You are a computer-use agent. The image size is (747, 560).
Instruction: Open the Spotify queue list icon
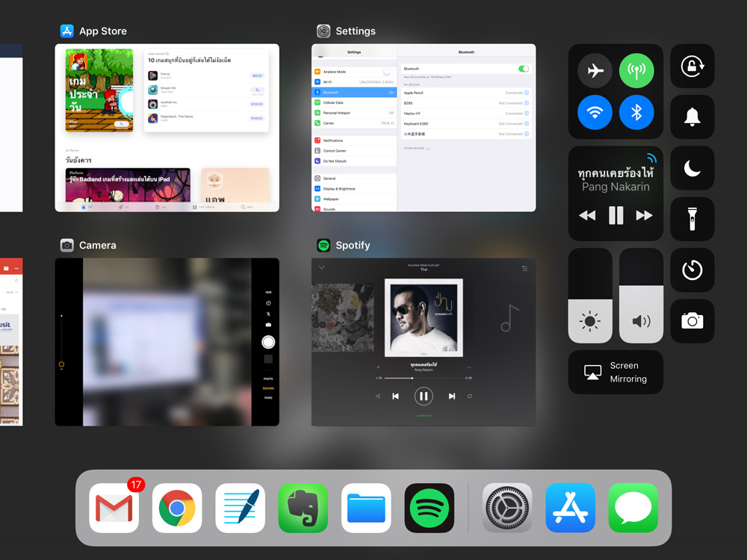point(524,269)
